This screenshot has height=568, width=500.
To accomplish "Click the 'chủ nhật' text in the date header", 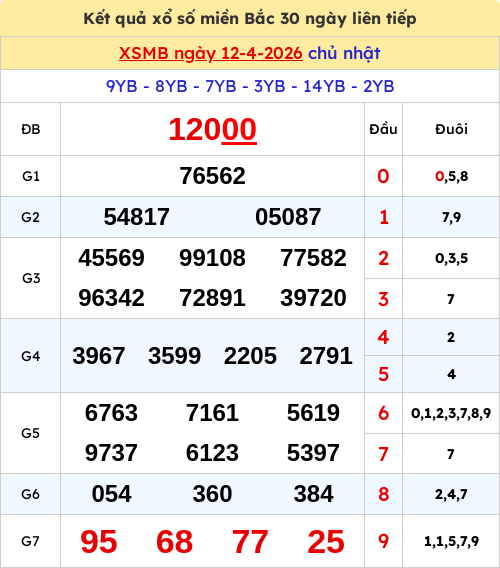I will pos(344,54).
